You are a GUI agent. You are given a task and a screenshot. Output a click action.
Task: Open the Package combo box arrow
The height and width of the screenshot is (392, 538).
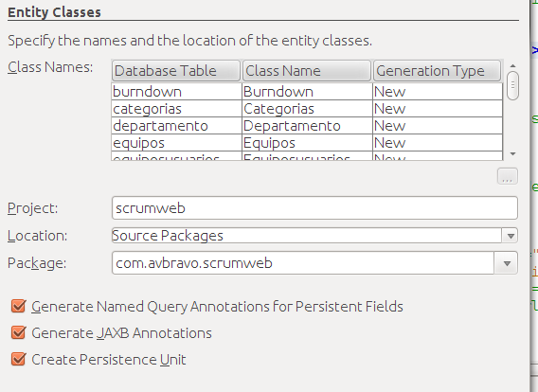pos(507,263)
